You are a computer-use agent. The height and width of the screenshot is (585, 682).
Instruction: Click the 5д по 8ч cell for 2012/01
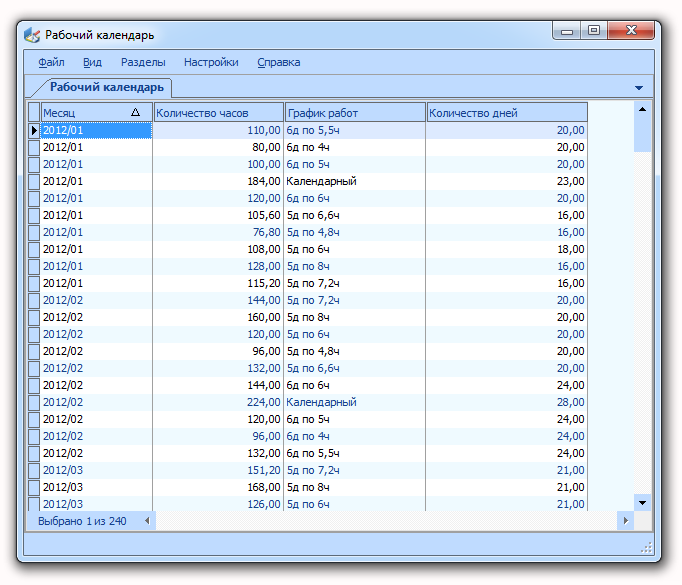pyautogui.click(x=354, y=266)
